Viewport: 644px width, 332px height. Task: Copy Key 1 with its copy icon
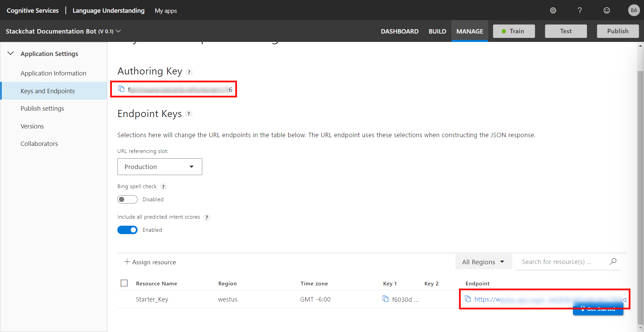point(386,298)
